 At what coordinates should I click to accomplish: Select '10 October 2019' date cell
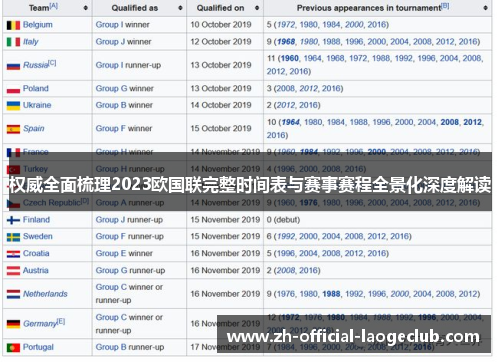click(225, 25)
